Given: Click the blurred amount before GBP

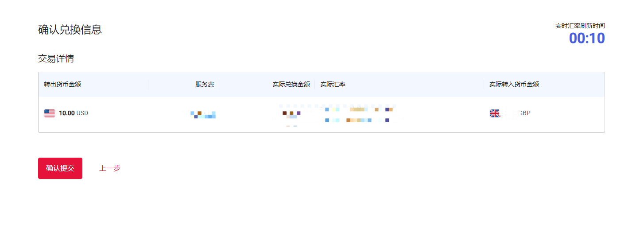Looking at the screenshot, I should 509,113.
